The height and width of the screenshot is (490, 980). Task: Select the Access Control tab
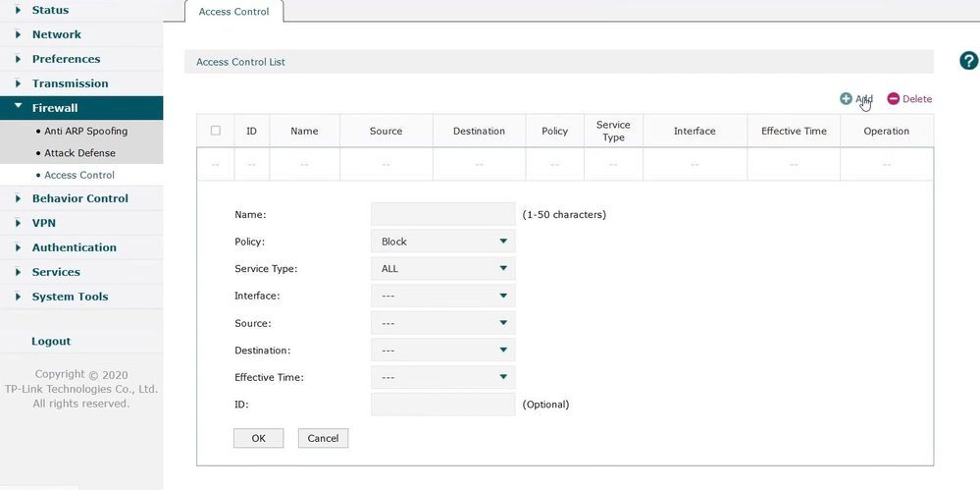click(x=233, y=12)
